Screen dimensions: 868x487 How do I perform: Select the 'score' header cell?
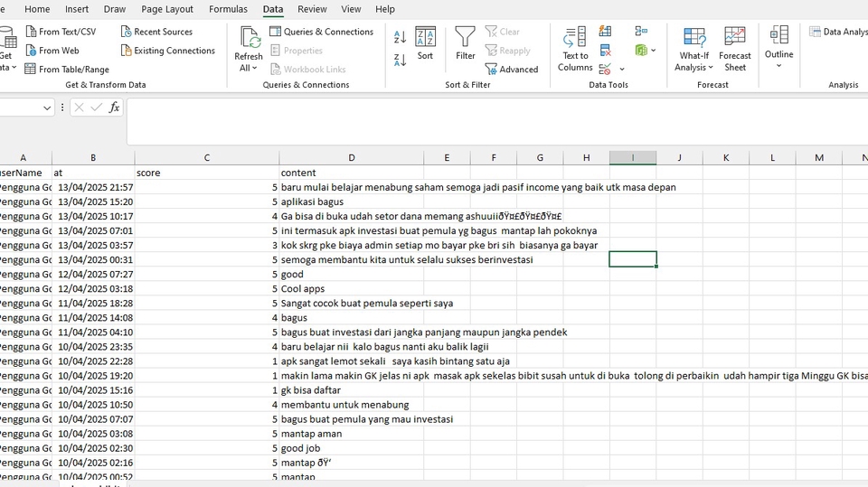click(x=207, y=173)
